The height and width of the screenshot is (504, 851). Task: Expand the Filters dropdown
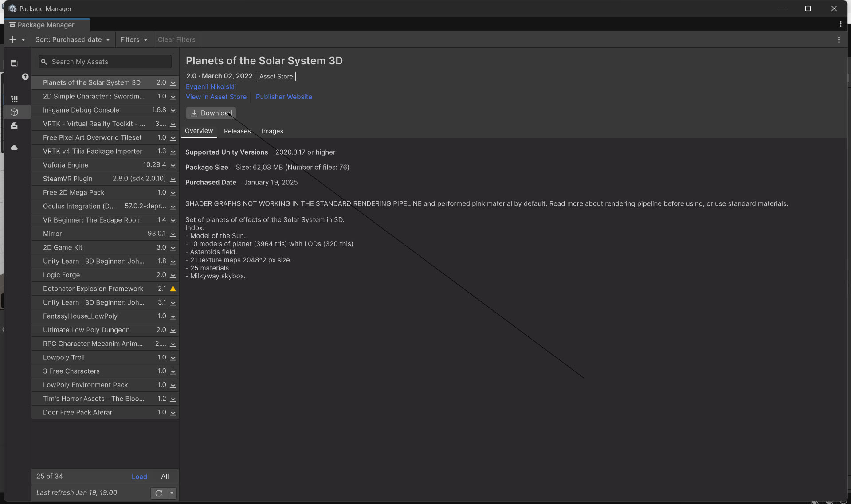click(133, 39)
